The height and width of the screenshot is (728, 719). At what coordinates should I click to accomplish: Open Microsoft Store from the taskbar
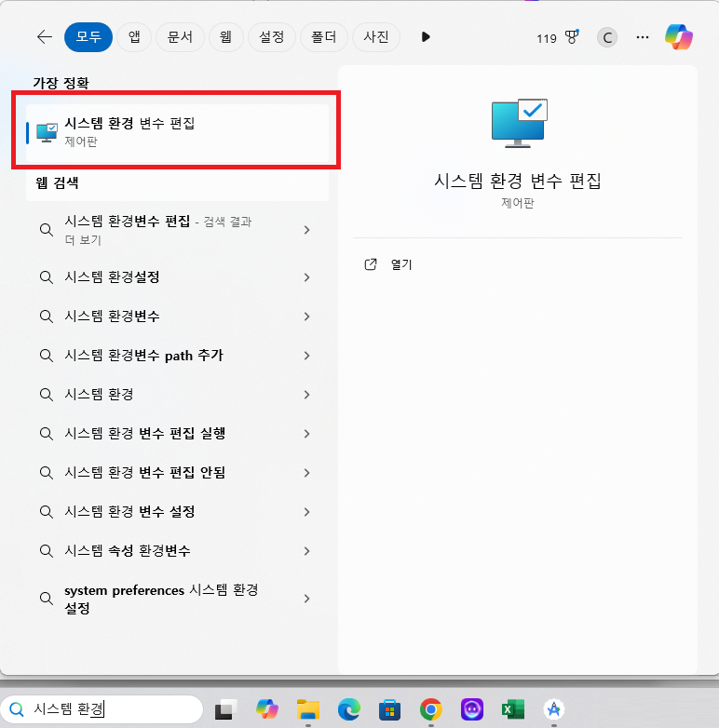tap(389, 709)
